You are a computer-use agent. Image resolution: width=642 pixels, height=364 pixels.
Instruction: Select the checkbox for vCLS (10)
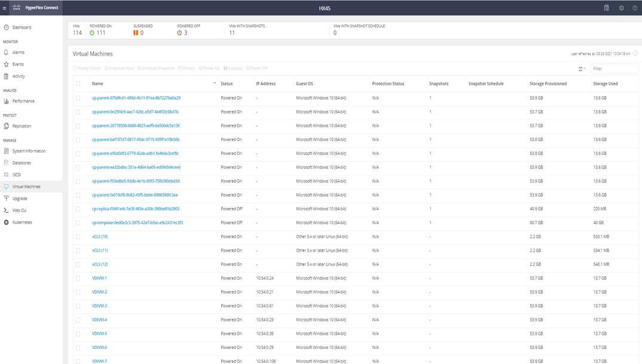coord(78,237)
